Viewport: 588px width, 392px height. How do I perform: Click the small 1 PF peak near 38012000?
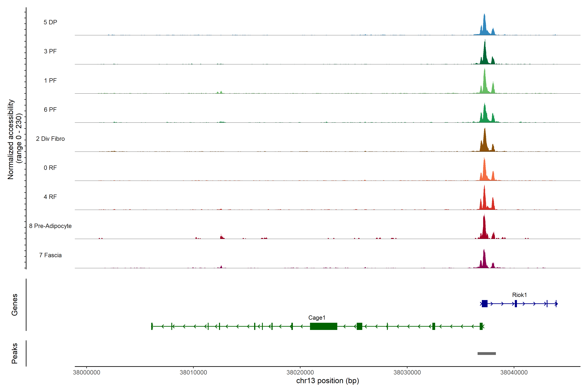coord(221,92)
